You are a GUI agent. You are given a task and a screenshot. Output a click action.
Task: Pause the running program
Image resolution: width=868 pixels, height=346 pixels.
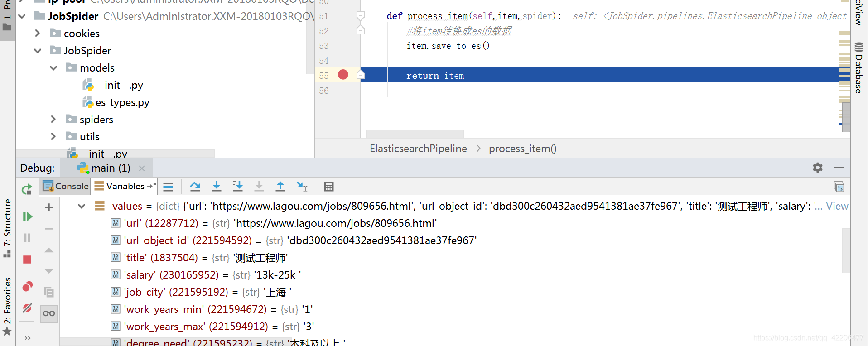click(27, 238)
